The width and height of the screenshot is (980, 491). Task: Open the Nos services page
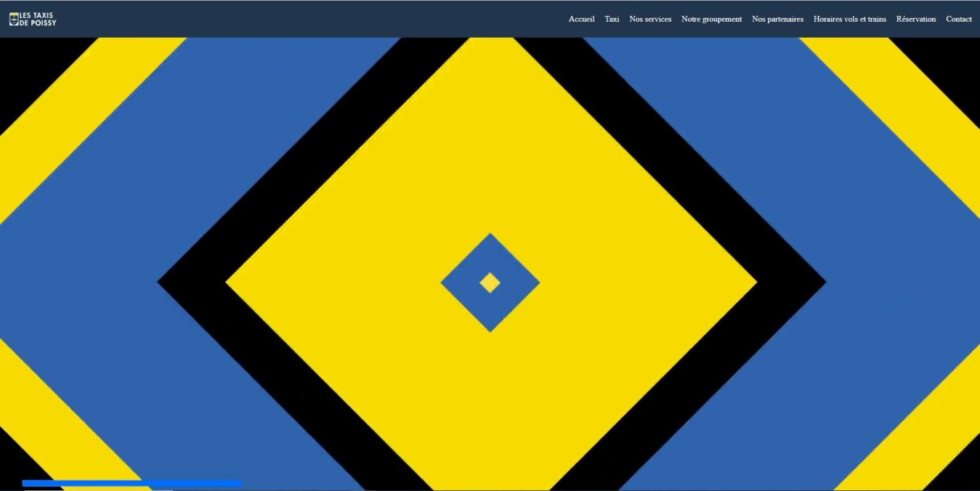650,19
